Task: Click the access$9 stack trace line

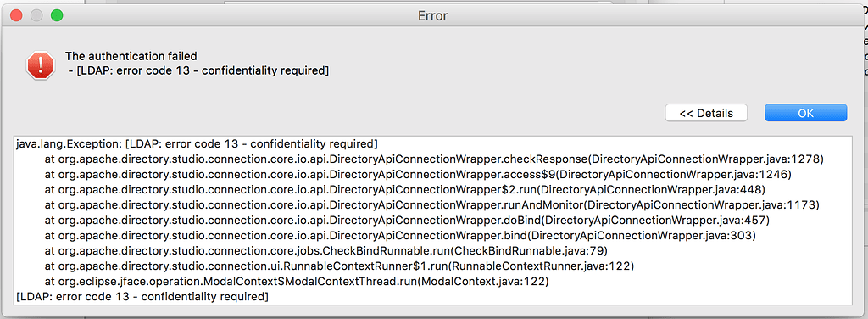Action: 419,175
